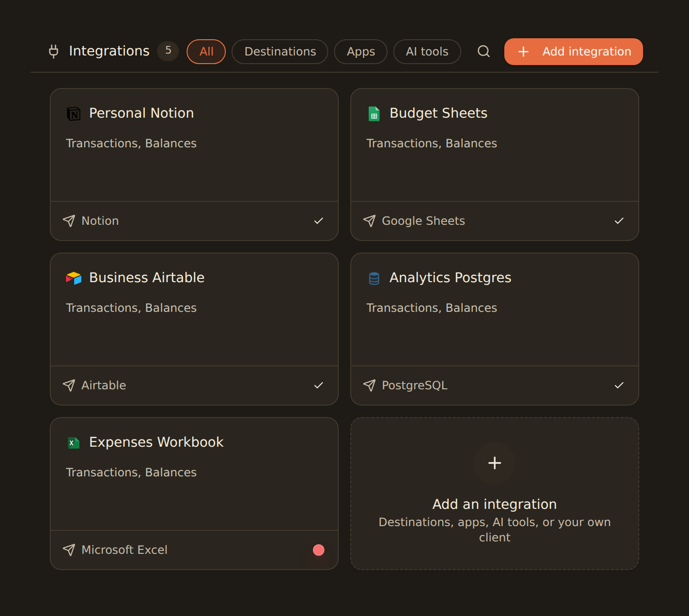The image size is (689, 616).
Task: Open the Business Airtable card title
Action: point(147,278)
